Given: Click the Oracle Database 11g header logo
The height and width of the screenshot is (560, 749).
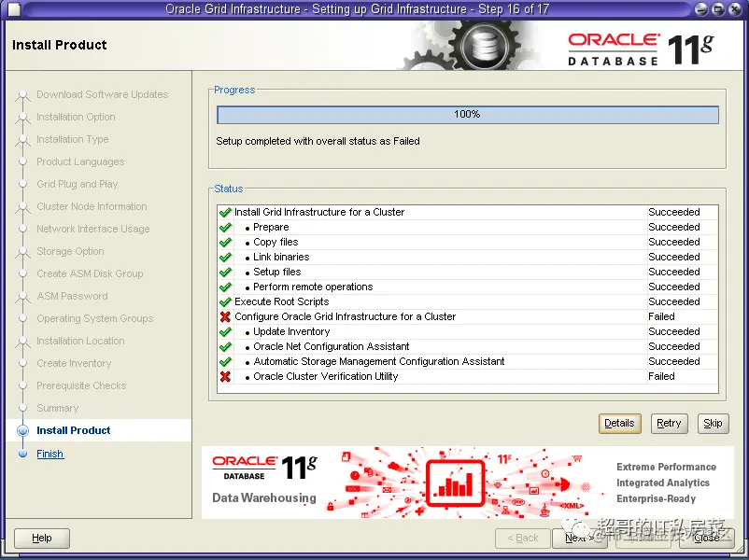Looking at the screenshot, I should click(641, 49).
